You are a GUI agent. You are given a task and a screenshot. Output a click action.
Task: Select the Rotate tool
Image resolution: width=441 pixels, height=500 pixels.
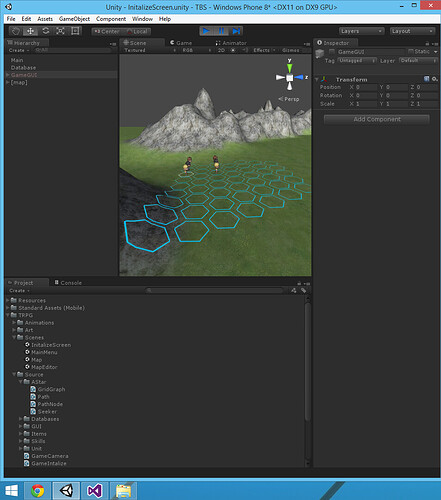point(45,31)
